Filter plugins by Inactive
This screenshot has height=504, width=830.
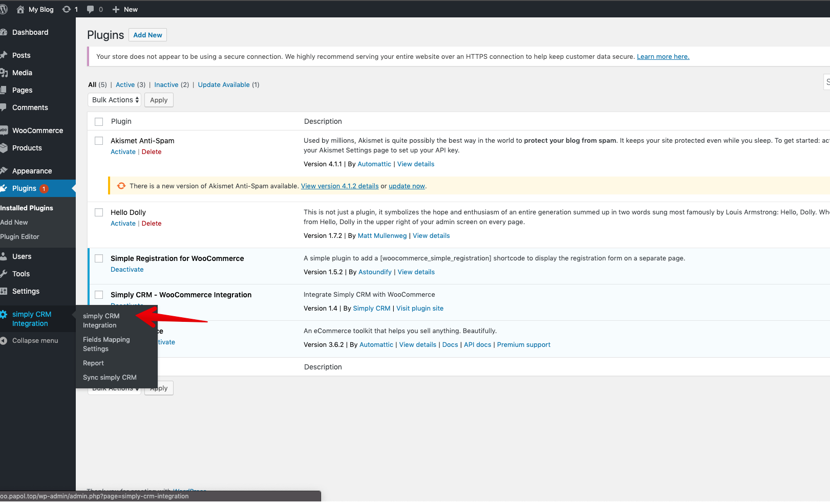tap(166, 85)
